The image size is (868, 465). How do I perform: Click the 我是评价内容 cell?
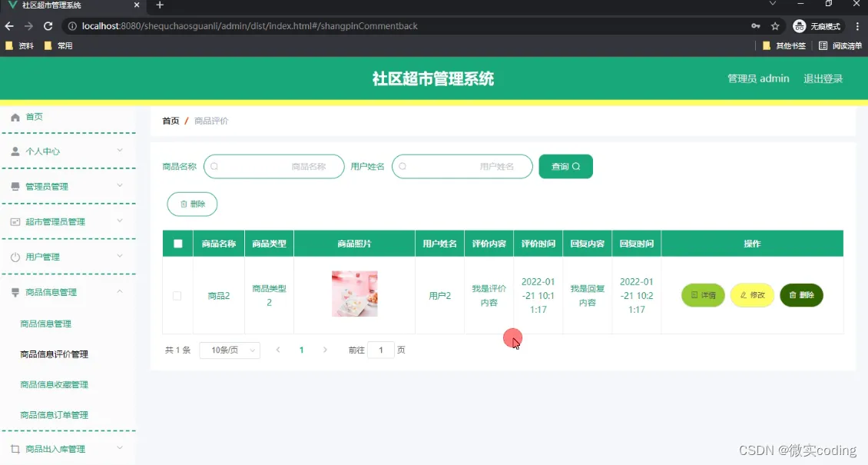(489, 296)
